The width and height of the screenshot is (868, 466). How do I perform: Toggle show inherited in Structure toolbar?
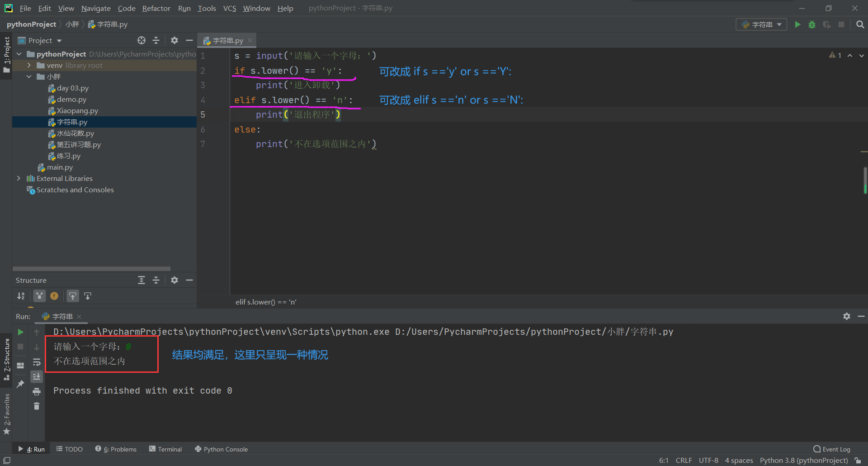pyautogui.click(x=40, y=296)
